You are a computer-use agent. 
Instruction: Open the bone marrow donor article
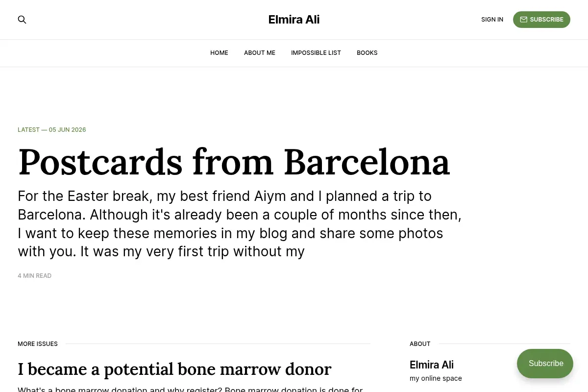pos(174,369)
